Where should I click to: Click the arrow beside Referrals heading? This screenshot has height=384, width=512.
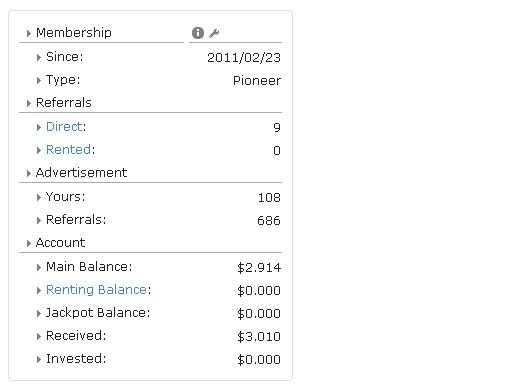29,103
